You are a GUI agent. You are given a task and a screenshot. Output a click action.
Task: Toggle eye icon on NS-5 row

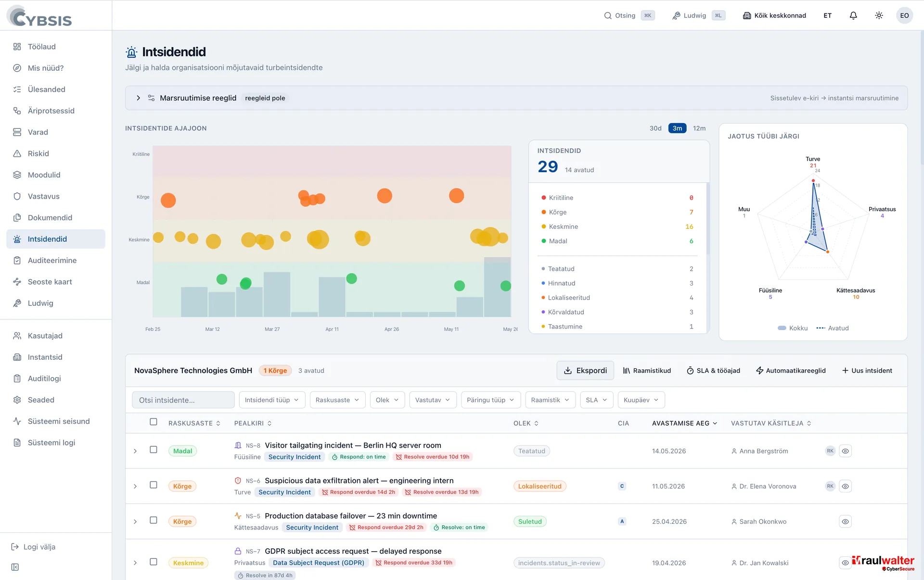[x=846, y=521]
